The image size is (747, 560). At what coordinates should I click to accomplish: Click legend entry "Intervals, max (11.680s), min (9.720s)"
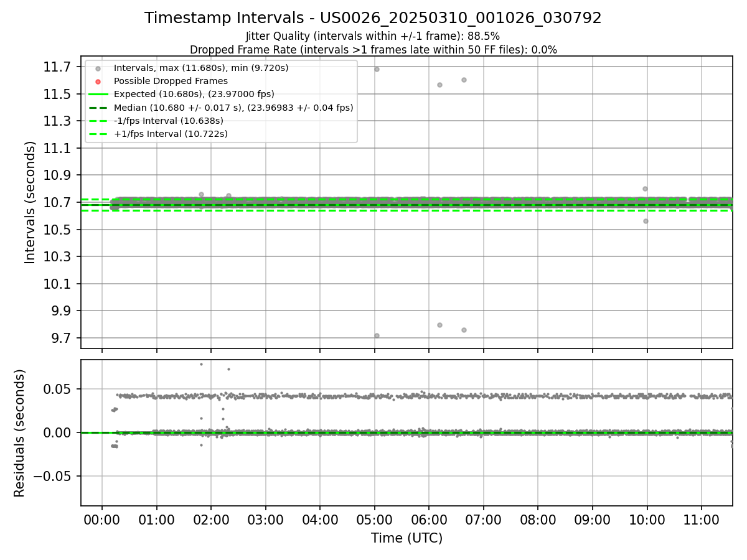click(201, 68)
